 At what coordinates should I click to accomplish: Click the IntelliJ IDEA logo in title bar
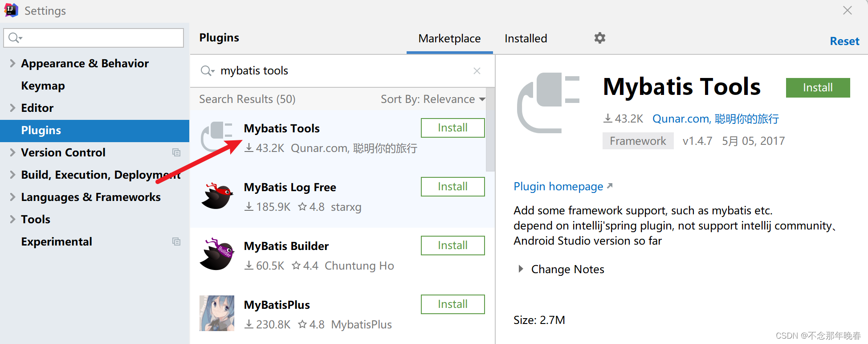click(x=11, y=10)
